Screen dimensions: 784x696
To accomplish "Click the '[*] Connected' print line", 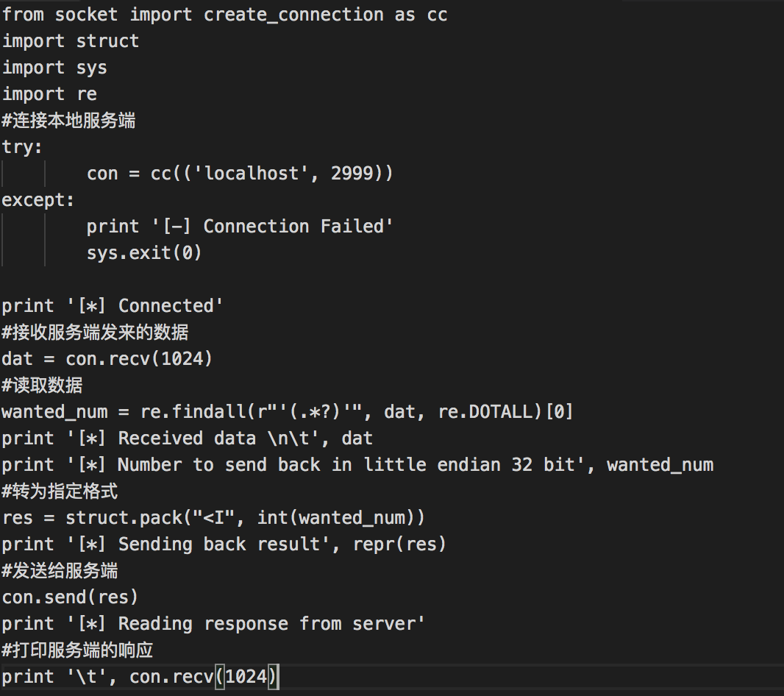I will click(x=113, y=306).
